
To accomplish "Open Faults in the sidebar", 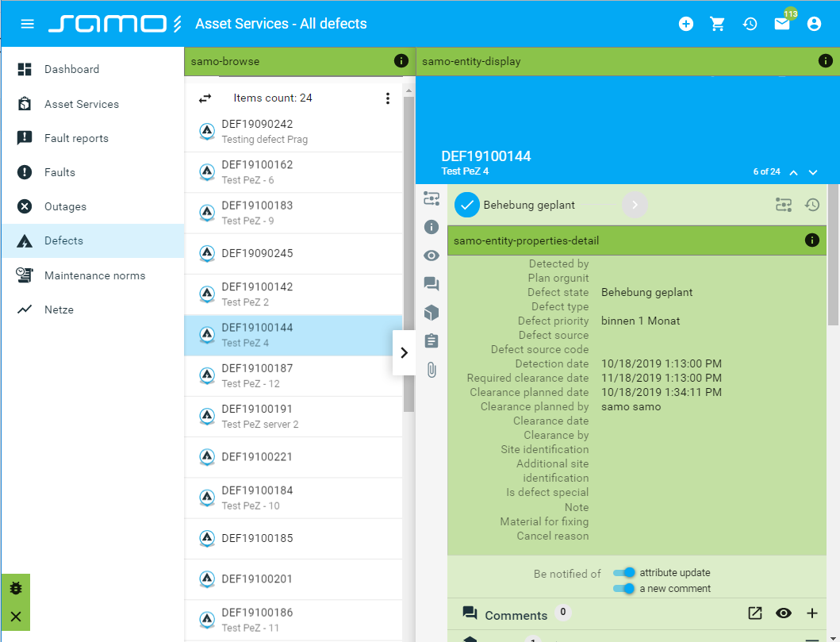I will coord(92,172).
